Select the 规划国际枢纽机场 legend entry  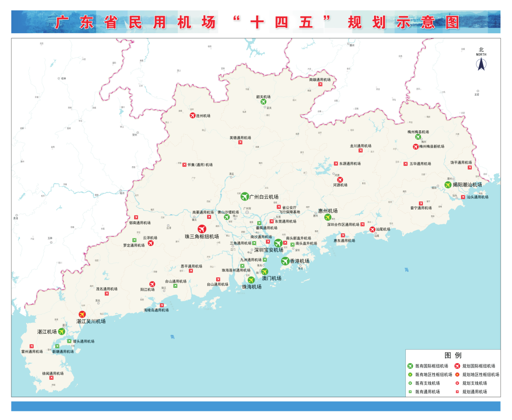click(475, 366)
